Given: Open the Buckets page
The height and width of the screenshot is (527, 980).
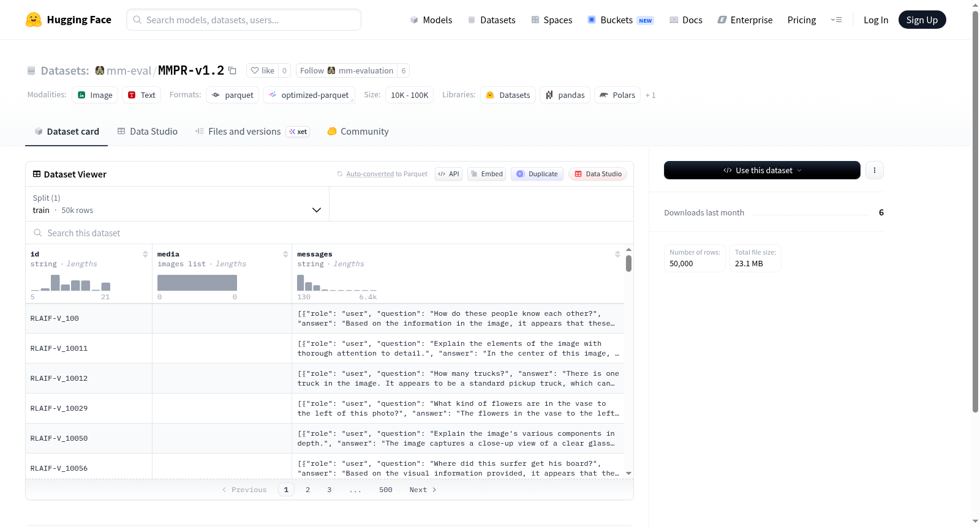Looking at the screenshot, I should [620, 20].
